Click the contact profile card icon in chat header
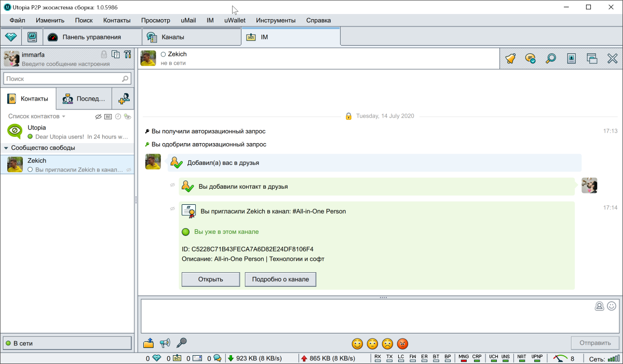The width and height of the screenshot is (623, 364). pos(572,59)
